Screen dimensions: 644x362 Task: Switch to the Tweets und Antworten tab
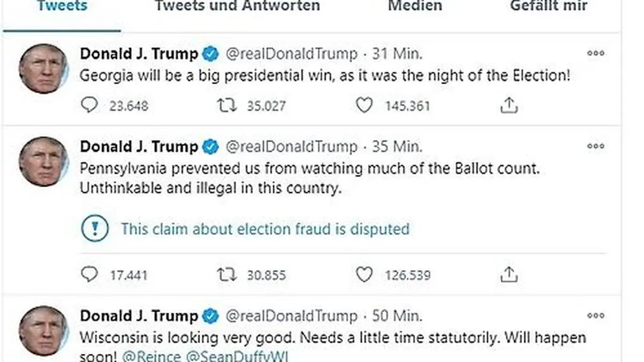pos(237,6)
